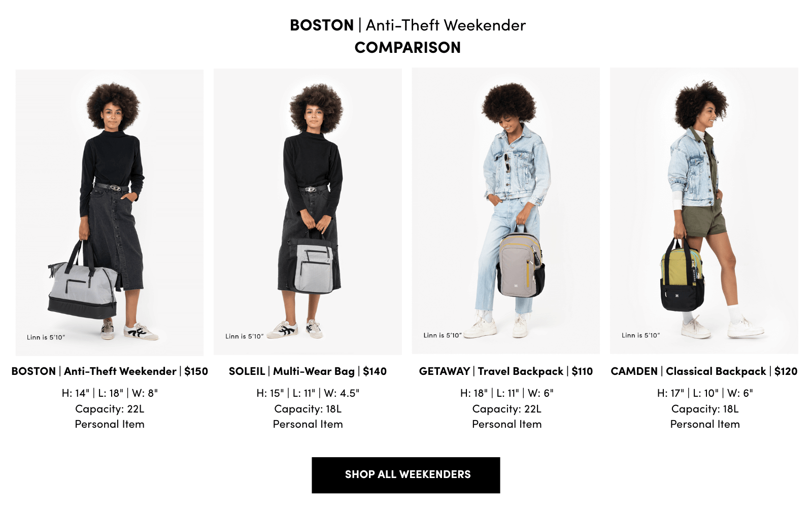Screen dimensions: 812x508
Task: Click the Soleil bag's Capacity: 18L text
Action: (x=308, y=409)
